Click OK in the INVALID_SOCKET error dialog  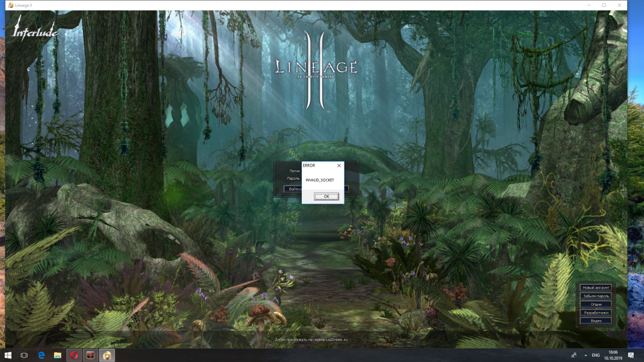[x=326, y=197]
